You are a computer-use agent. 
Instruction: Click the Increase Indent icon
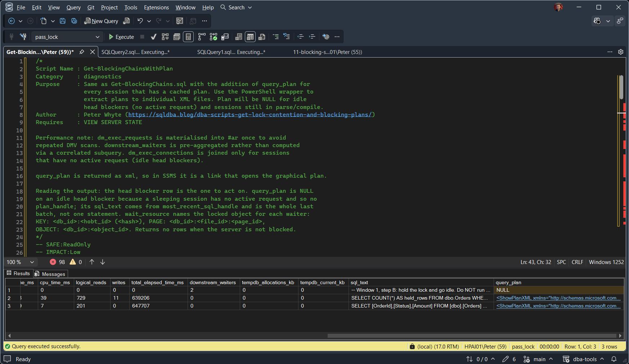(x=312, y=37)
